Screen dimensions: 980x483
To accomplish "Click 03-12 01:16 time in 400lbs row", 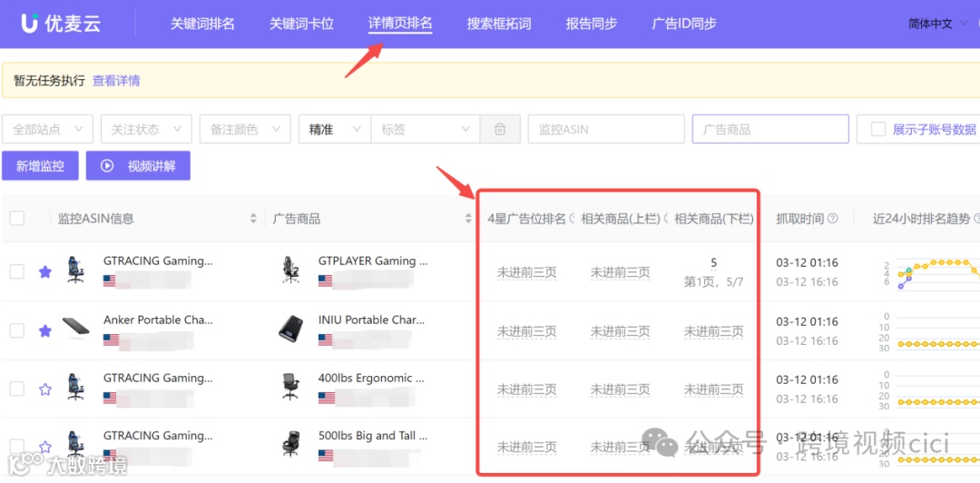I will click(x=807, y=379).
